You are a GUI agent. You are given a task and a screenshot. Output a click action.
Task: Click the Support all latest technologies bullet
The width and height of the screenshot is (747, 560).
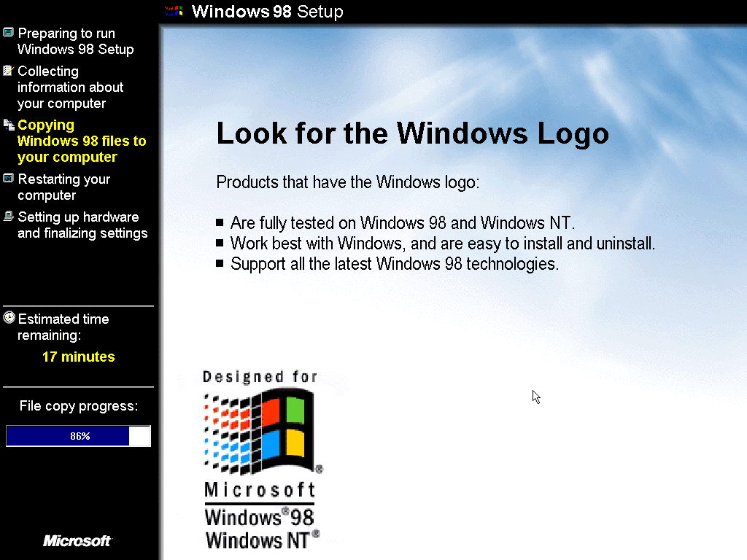click(395, 264)
